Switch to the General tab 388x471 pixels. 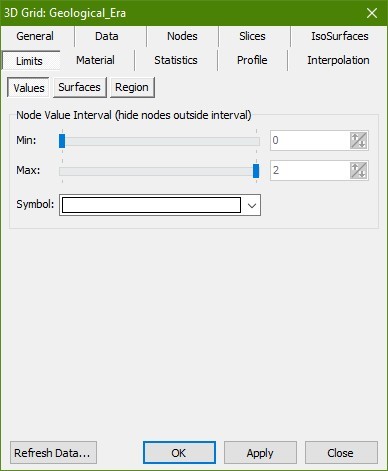(x=35, y=36)
